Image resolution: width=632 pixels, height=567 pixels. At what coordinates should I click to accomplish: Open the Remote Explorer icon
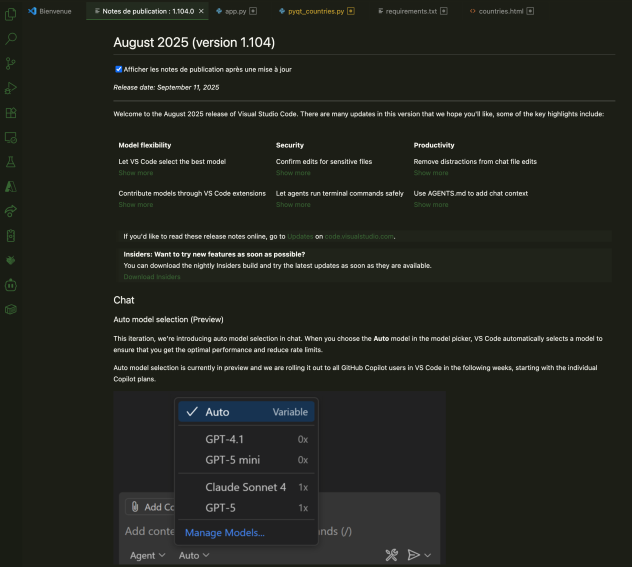click(x=11, y=137)
